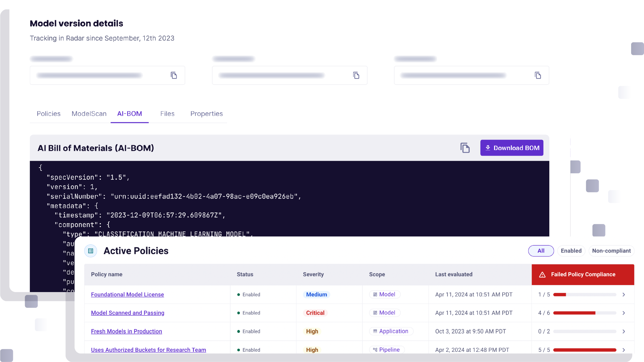Switch to the Files tab
644x362 pixels.
pyautogui.click(x=167, y=114)
